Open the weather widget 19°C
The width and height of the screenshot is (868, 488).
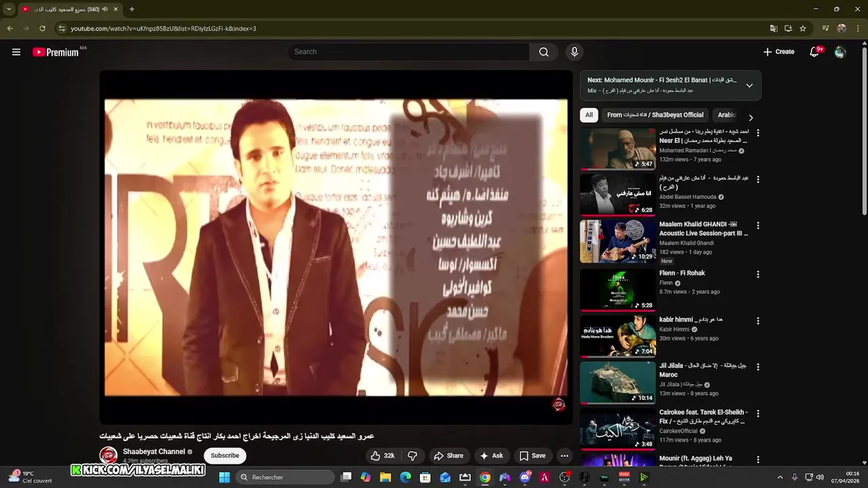(x=28, y=477)
